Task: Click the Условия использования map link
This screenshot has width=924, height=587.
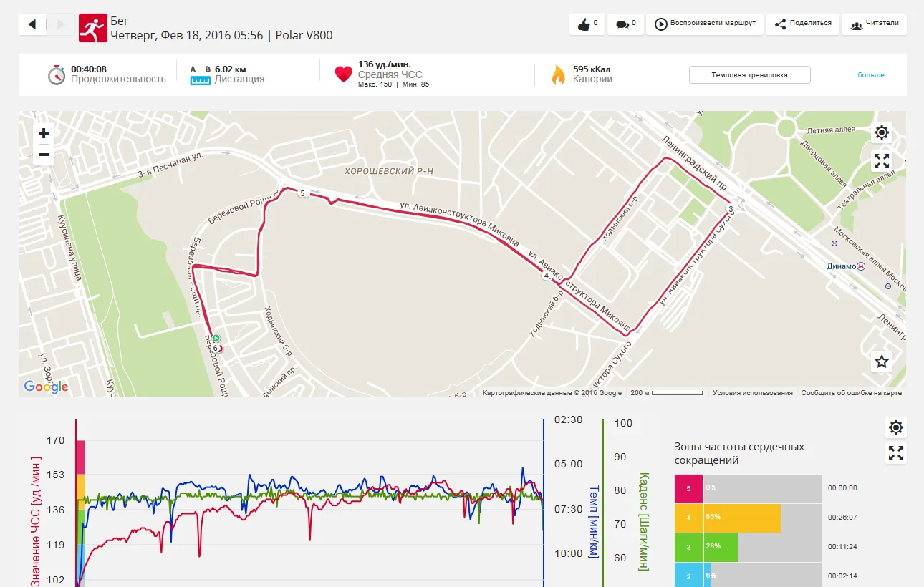Action: [753, 393]
